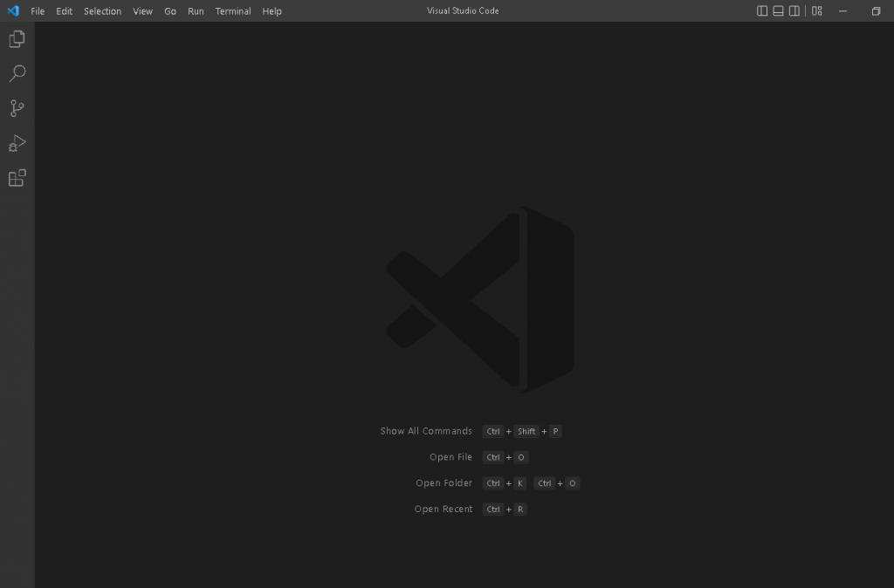Viewport: 894px width, 588px height.
Task: Open the Customize Layout icon
Action: coord(816,10)
